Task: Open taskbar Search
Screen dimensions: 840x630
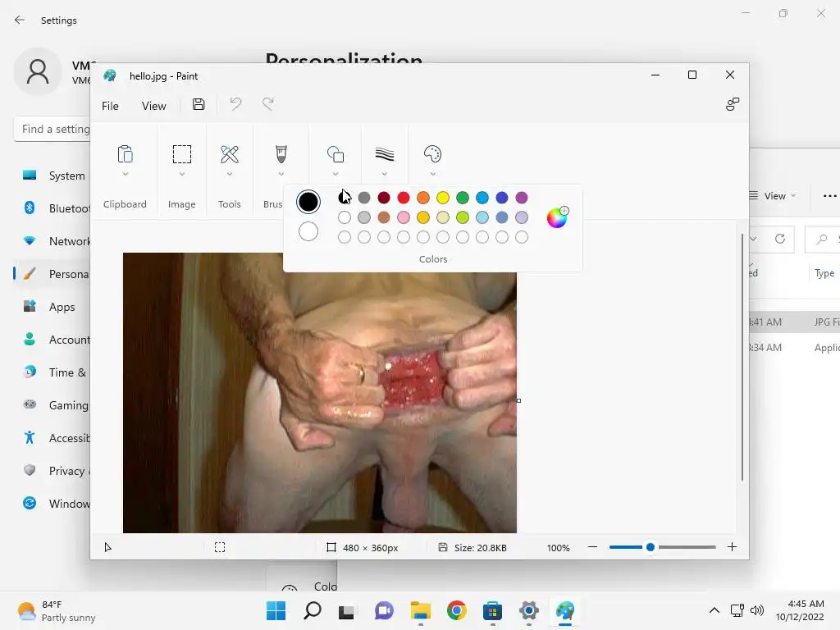Action: click(313, 610)
